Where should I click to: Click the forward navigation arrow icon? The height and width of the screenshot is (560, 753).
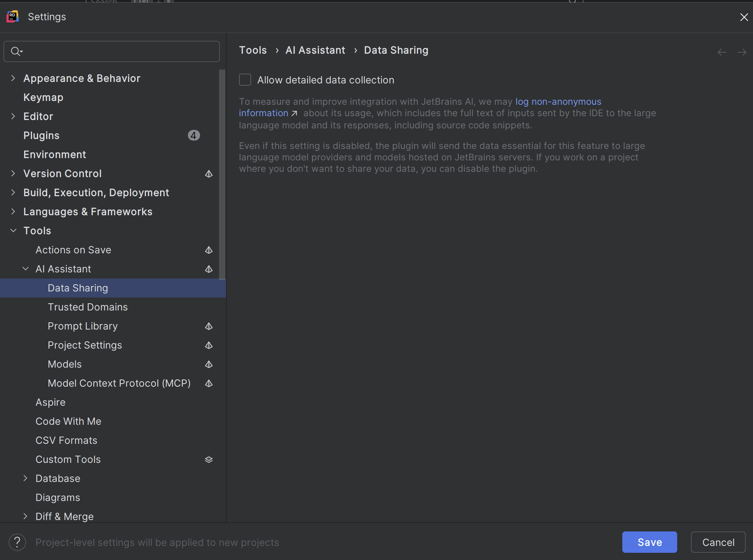pyautogui.click(x=742, y=52)
